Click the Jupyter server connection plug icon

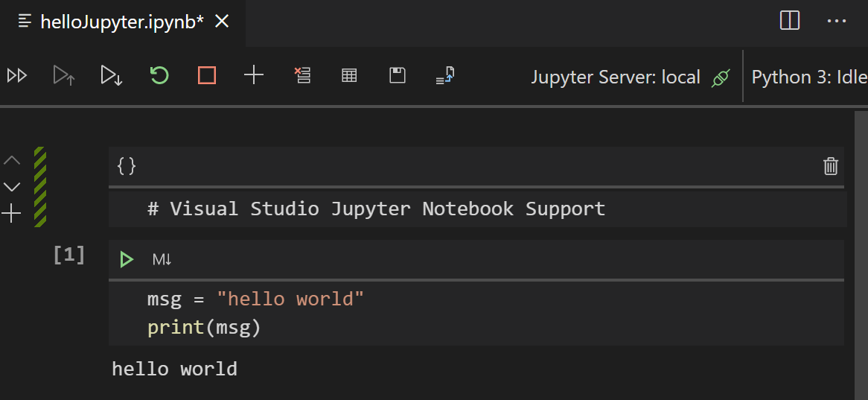[721, 77]
